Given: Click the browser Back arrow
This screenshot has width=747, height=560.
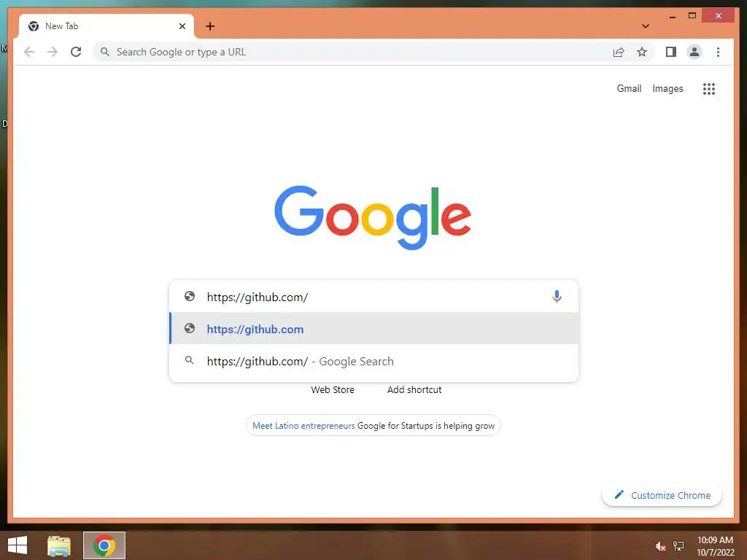Looking at the screenshot, I should click(x=29, y=52).
